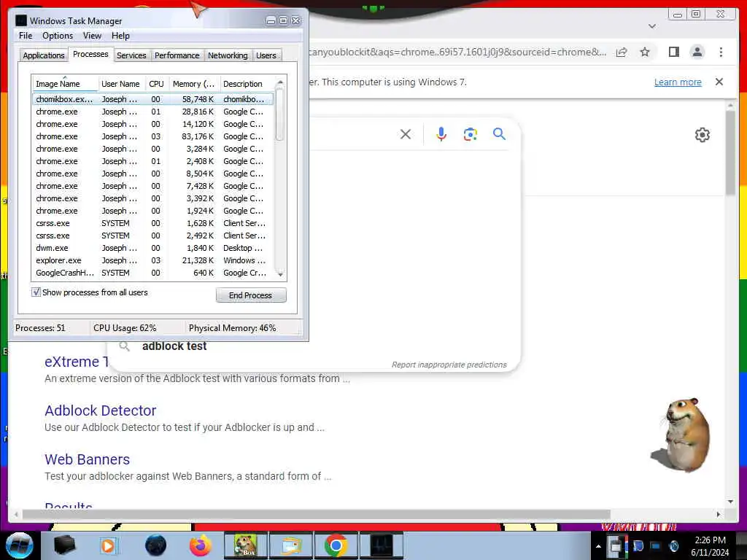
Task: Sort processes by Image Name column
Action: coord(65,84)
